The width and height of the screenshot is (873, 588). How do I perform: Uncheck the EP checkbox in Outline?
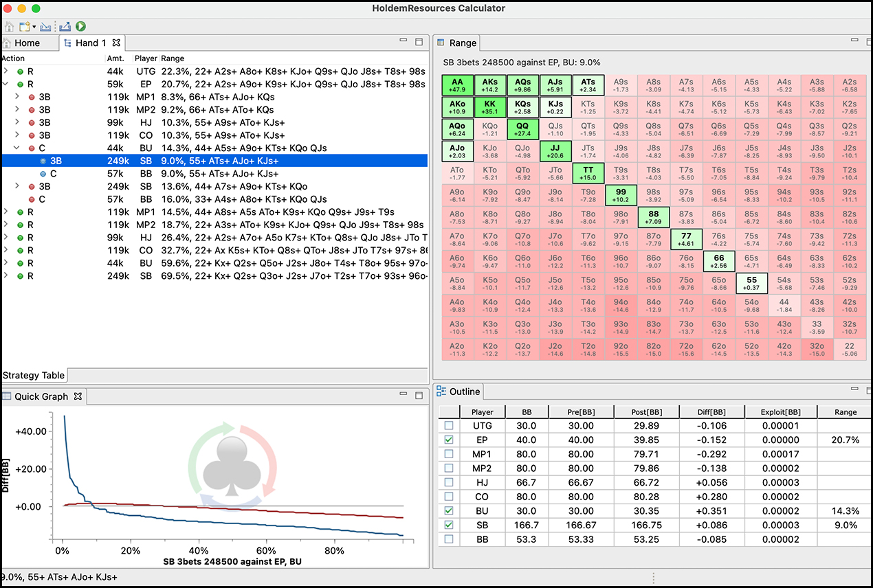(449, 440)
